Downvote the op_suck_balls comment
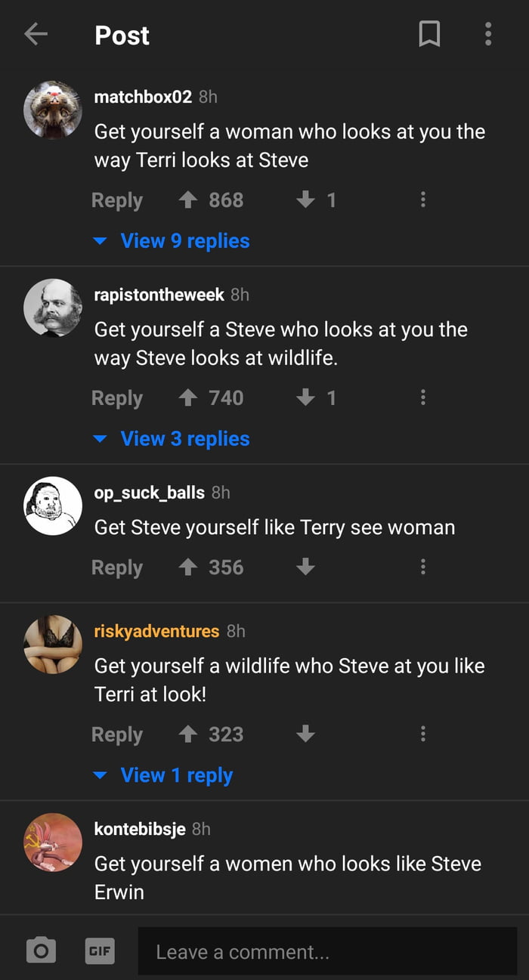529x980 pixels. coord(305,567)
